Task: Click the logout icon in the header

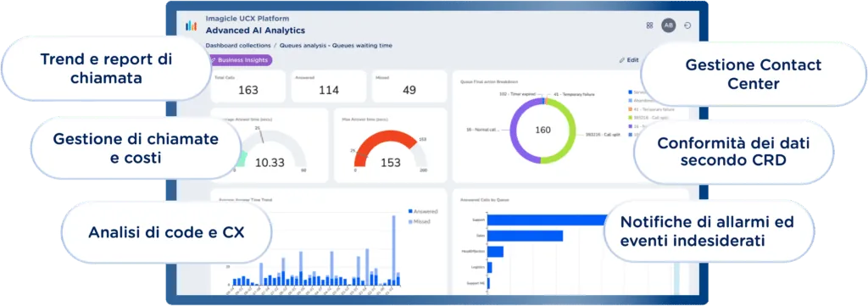Action: tap(687, 25)
